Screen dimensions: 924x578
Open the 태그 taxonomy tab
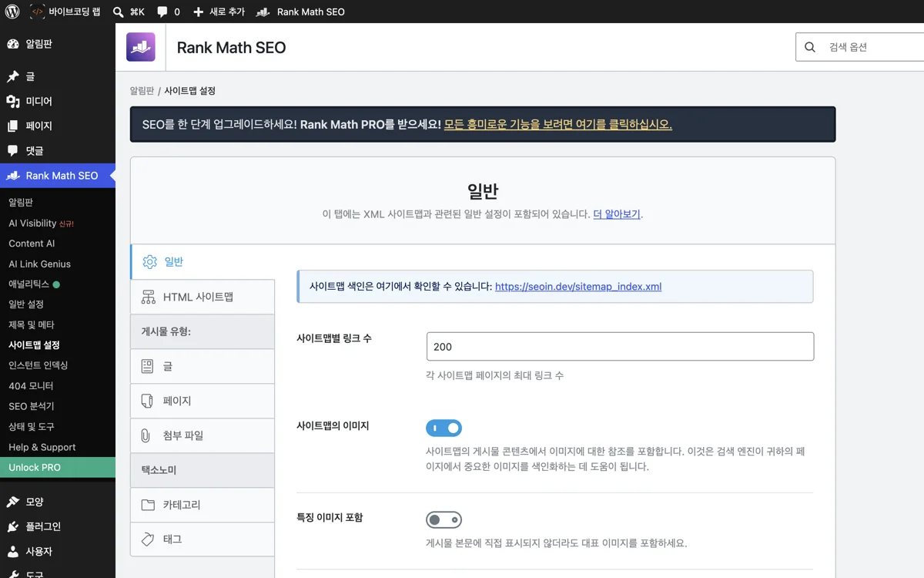pos(203,539)
